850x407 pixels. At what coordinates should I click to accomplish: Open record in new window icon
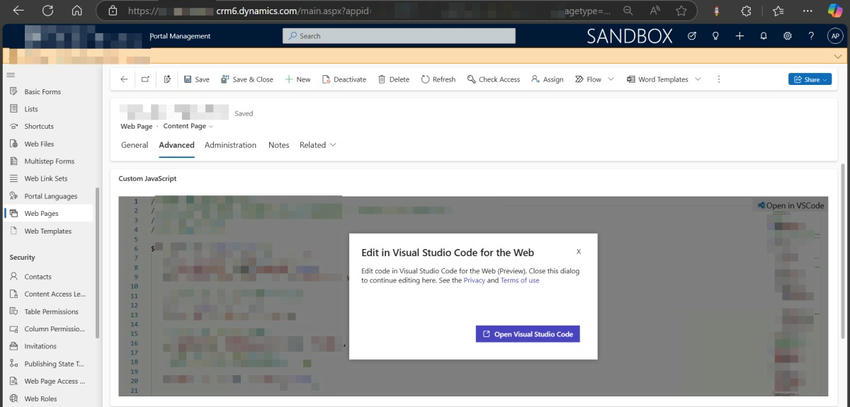click(145, 79)
